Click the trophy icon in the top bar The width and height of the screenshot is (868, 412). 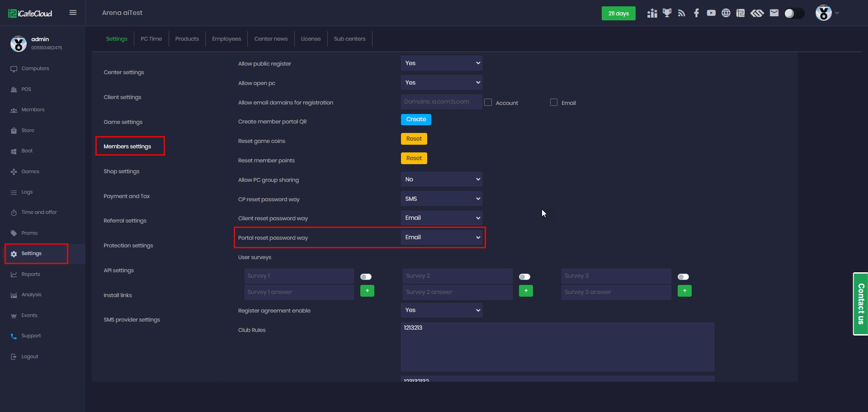[667, 13]
